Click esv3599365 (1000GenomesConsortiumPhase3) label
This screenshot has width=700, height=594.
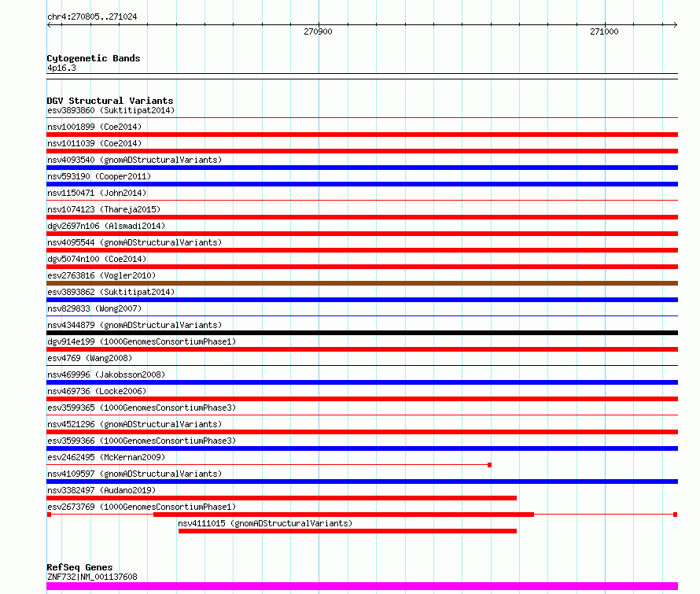pos(142,408)
